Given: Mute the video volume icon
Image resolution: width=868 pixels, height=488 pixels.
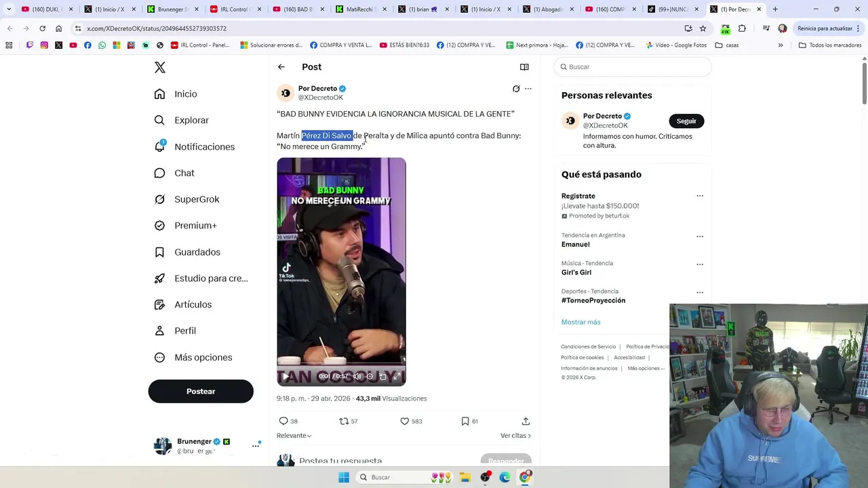Looking at the screenshot, I should pos(357,376).
